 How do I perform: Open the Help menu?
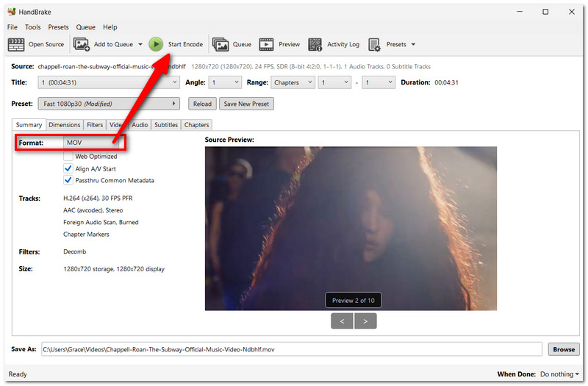[110, 27]
